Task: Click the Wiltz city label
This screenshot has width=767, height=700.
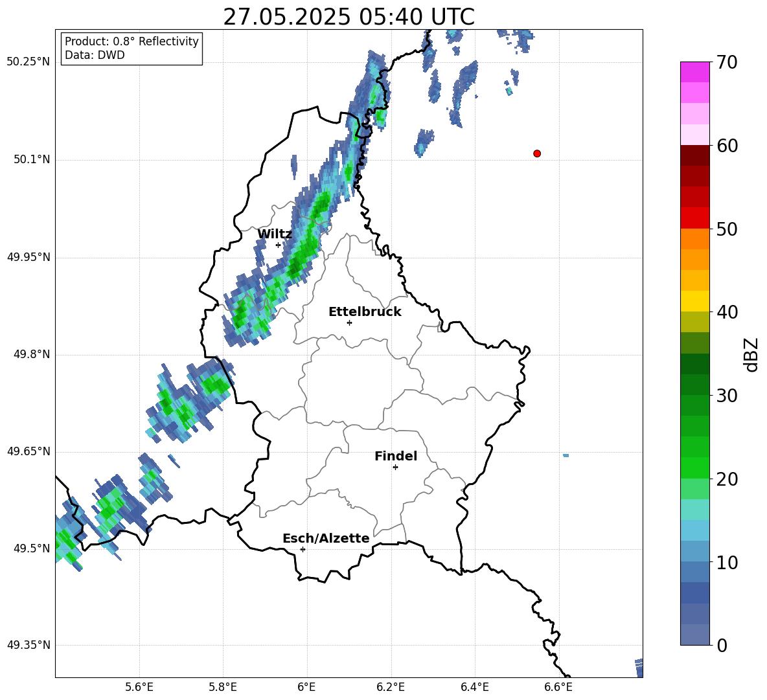Action: [275, 234]
